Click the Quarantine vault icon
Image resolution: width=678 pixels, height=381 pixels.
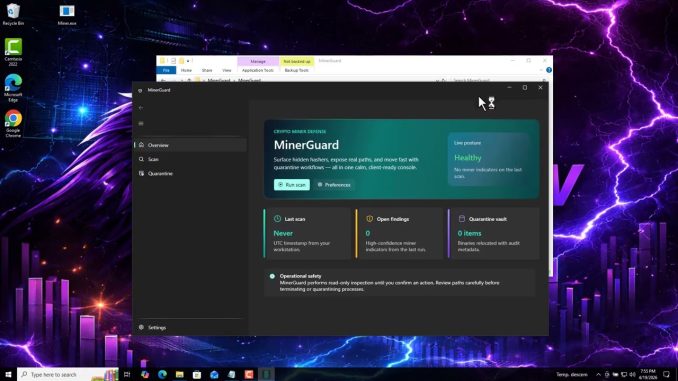tap(461, 219)
